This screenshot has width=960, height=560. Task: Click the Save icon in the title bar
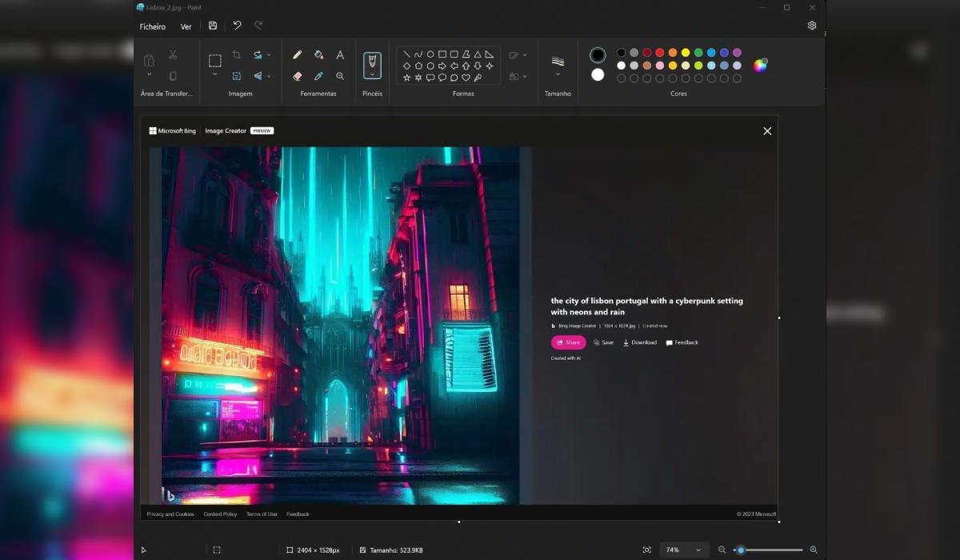tap(212, 25)
